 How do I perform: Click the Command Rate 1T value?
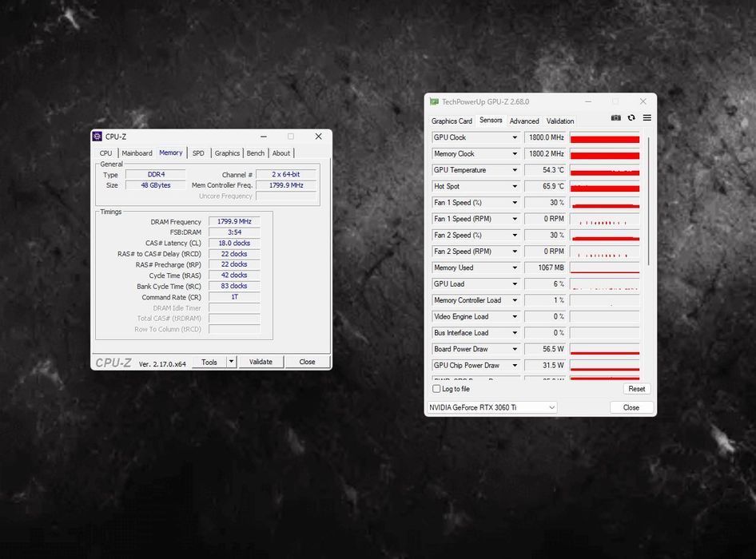[x=234, y=297]
